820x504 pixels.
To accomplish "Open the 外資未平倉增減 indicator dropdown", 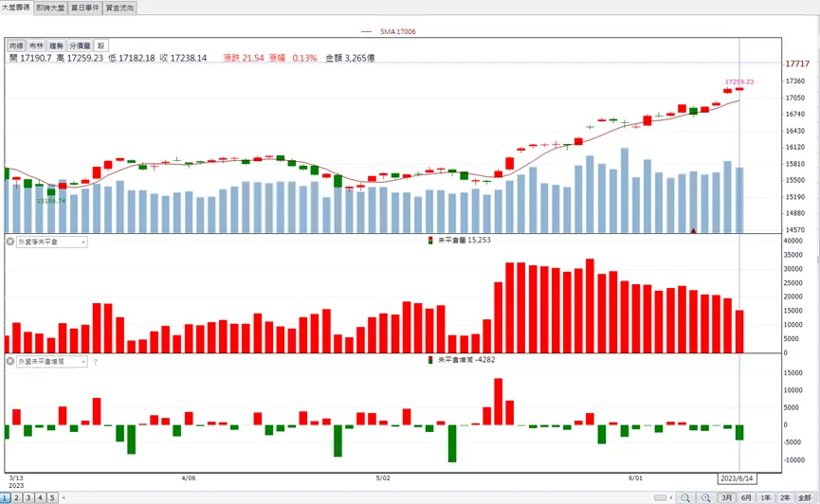I will tap(52, 362).
